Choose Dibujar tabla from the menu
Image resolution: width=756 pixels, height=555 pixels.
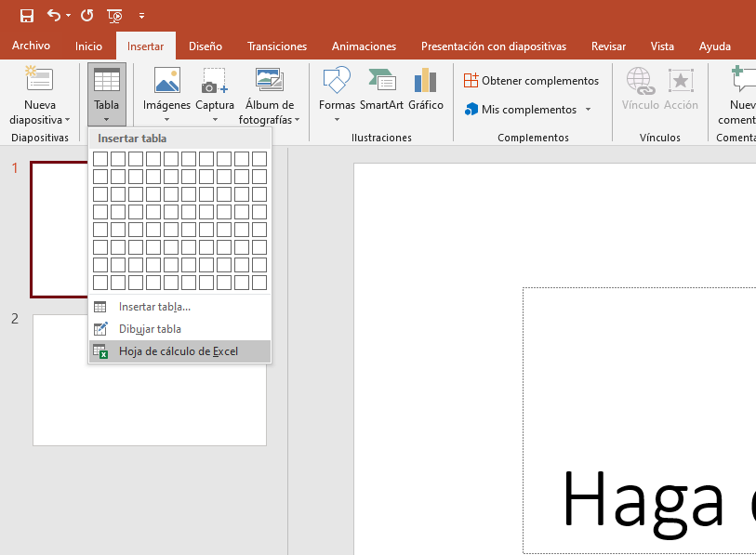179,328
